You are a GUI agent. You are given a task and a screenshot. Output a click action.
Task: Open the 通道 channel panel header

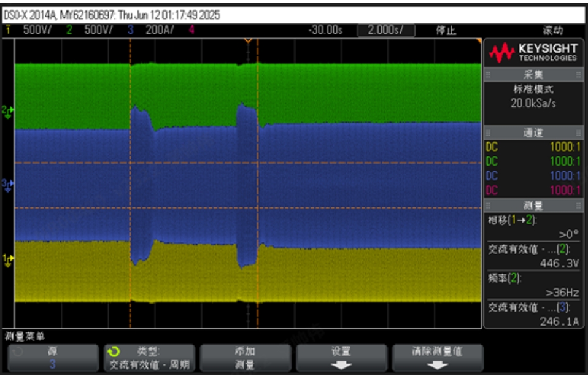(533, 132)
